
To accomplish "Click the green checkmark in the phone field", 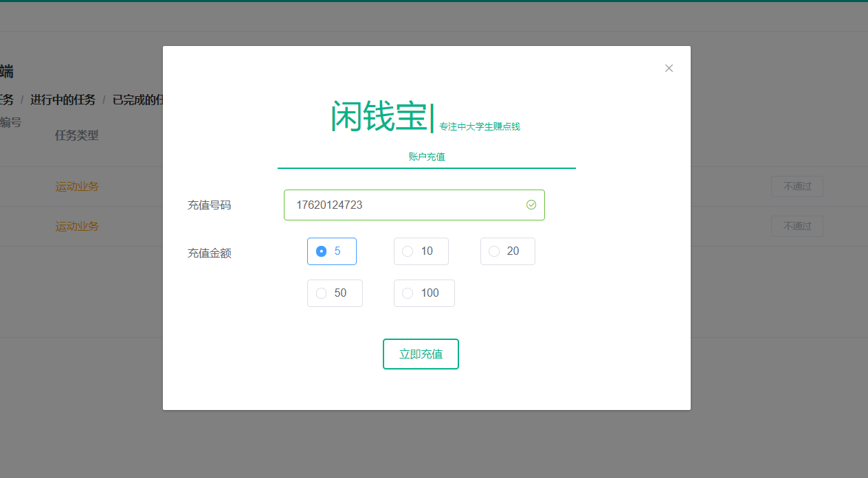I will point(531,205).
